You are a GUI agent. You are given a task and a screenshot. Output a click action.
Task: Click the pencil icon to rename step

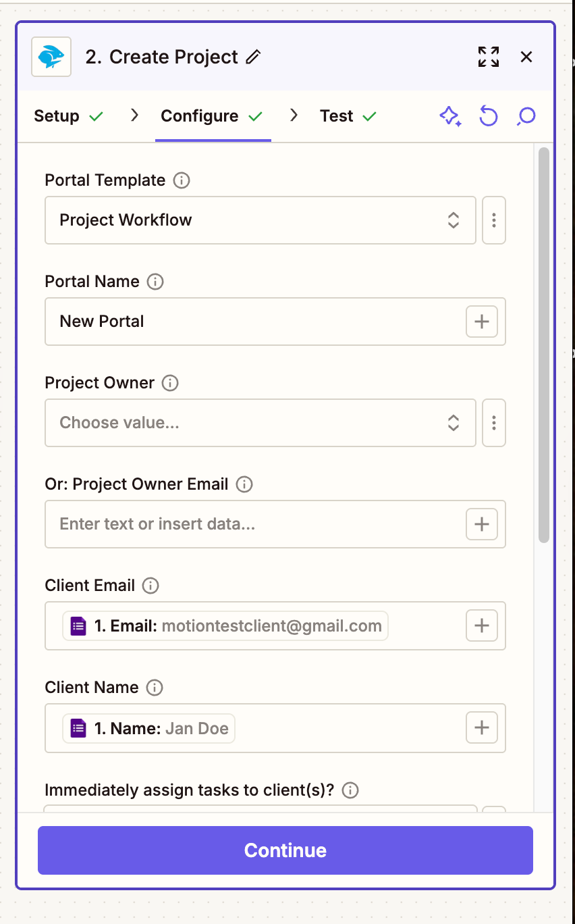(x=253, y=57)
